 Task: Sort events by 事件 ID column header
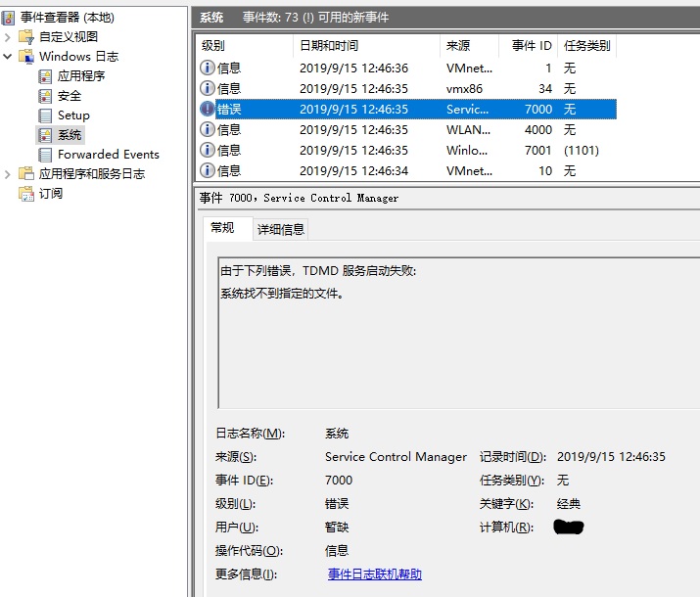(x=528, y=46)
